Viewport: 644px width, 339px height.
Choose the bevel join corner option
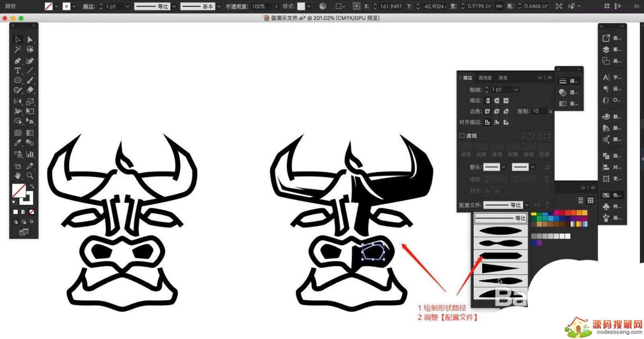pos(506,112)
